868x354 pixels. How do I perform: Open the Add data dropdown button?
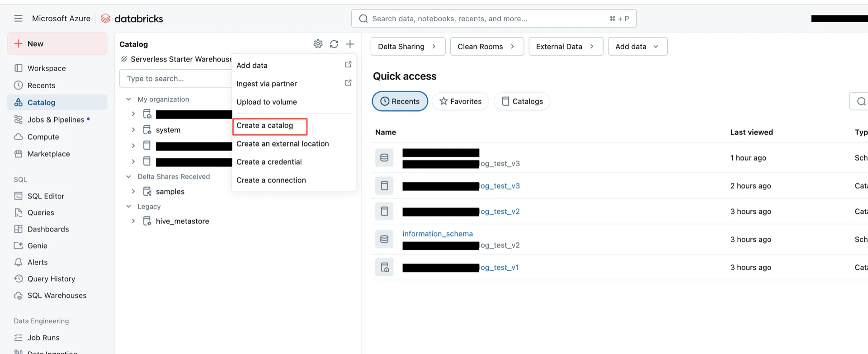[637, 47]
